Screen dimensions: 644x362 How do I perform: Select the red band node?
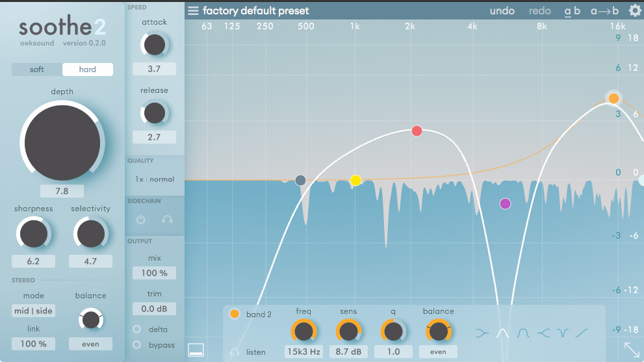click(417, 131)
